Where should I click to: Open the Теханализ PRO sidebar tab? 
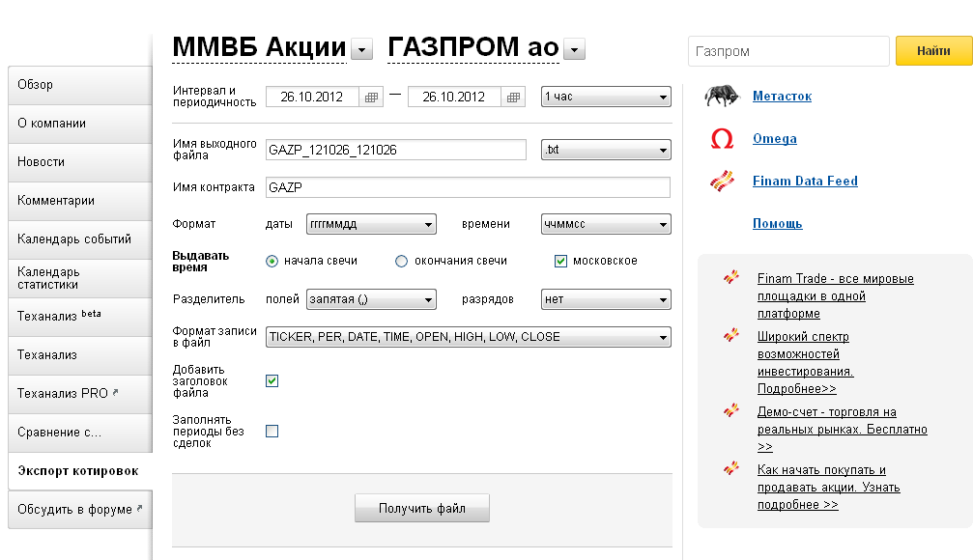click(80, 393)
